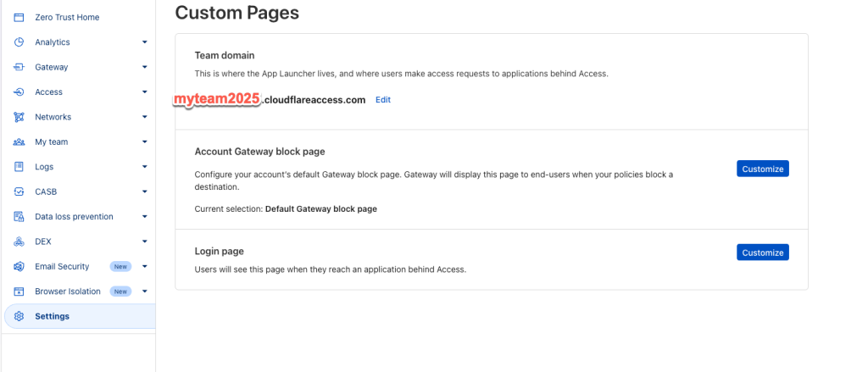Click the Gateway icon in sidebar

click(19, 67)
